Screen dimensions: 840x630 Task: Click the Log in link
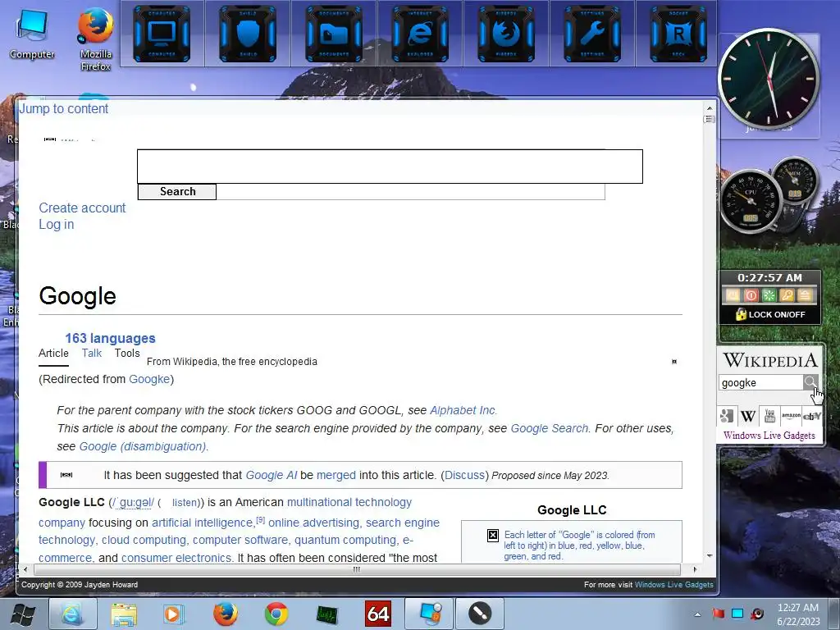tap(57, 225)
